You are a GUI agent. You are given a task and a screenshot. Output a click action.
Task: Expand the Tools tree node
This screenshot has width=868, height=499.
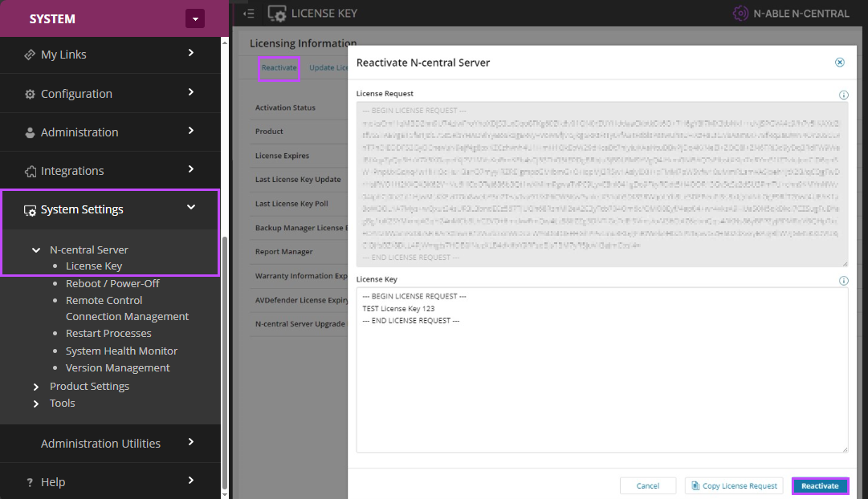coord(36,404)
